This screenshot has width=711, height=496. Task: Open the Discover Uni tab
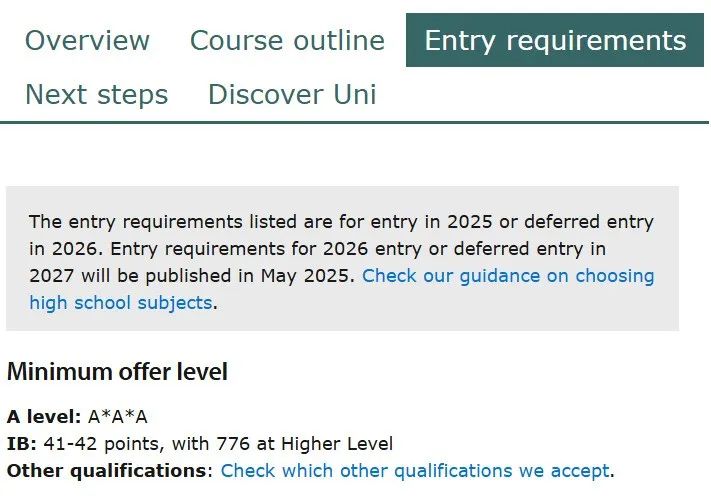tap(292, 94)
